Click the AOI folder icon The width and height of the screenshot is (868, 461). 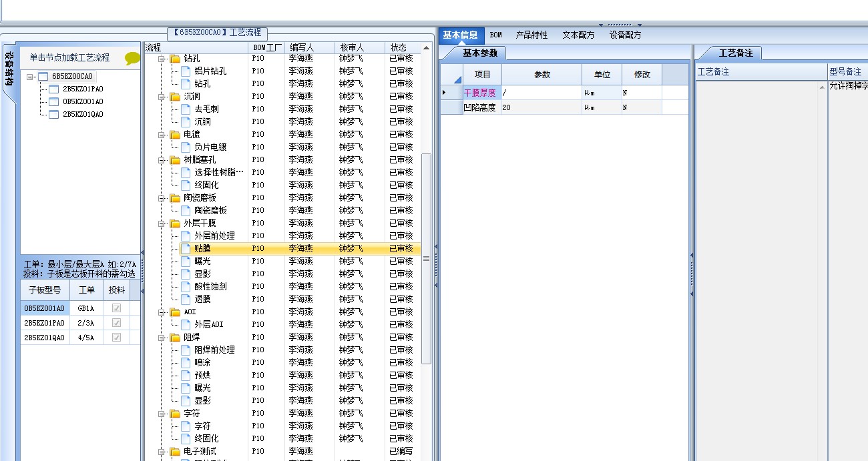click(175, 312)
